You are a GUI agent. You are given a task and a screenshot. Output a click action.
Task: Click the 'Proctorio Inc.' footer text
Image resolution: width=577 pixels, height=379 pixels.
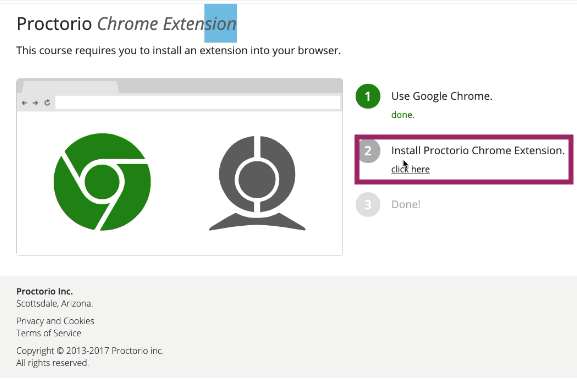pyautogui.click(x=45, y=291)
